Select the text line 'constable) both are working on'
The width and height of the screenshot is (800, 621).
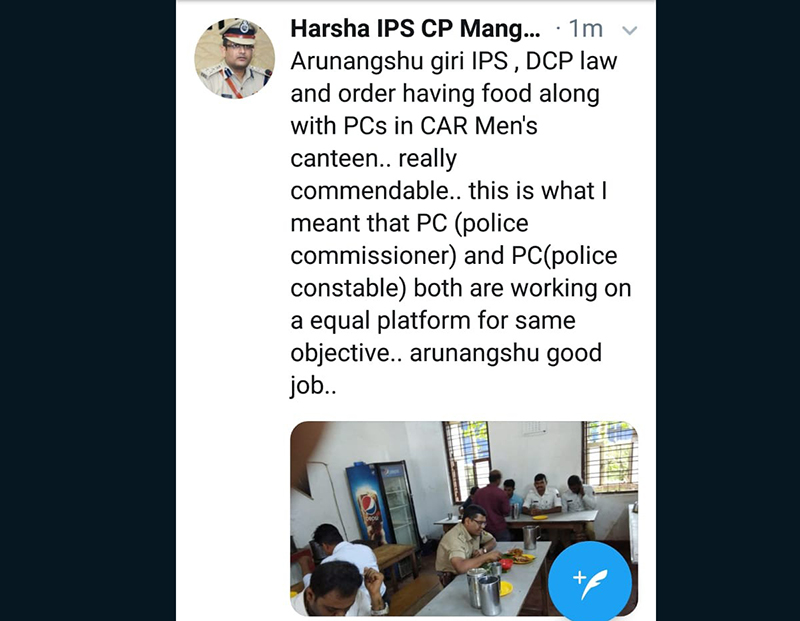coord(460,288)
